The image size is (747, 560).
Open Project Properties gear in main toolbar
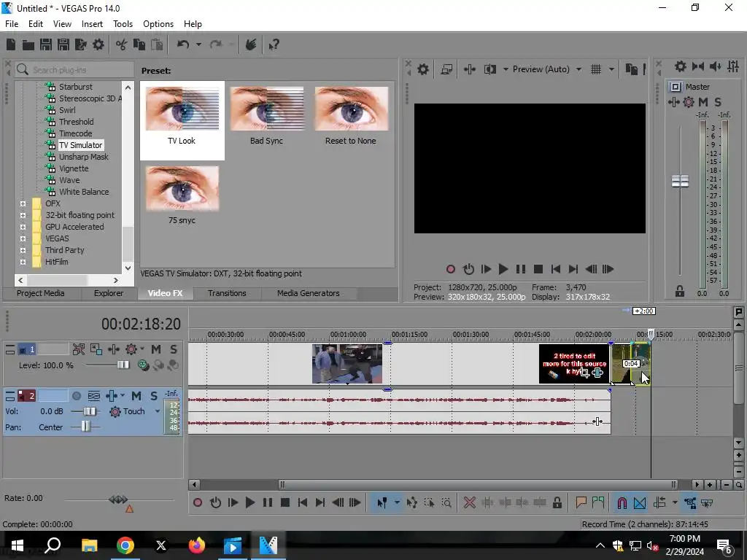pos(98,44)
